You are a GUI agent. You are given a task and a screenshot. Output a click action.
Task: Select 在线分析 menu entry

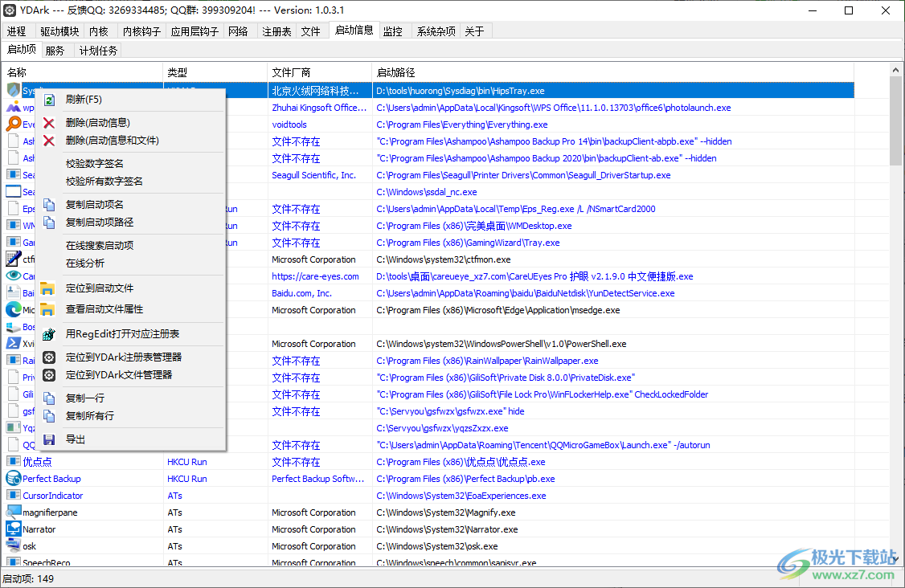point(85,263)
